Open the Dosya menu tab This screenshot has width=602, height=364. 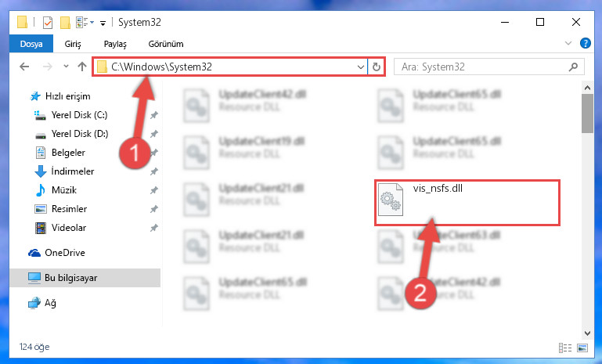(31, 44)
